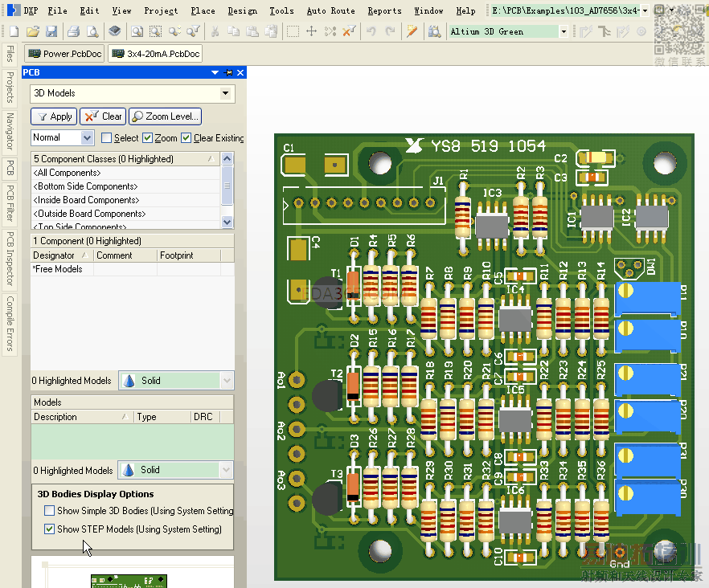709x588 pixels.
Task: Click the Zoom Level... button
Action: click(x=165, y=116)
